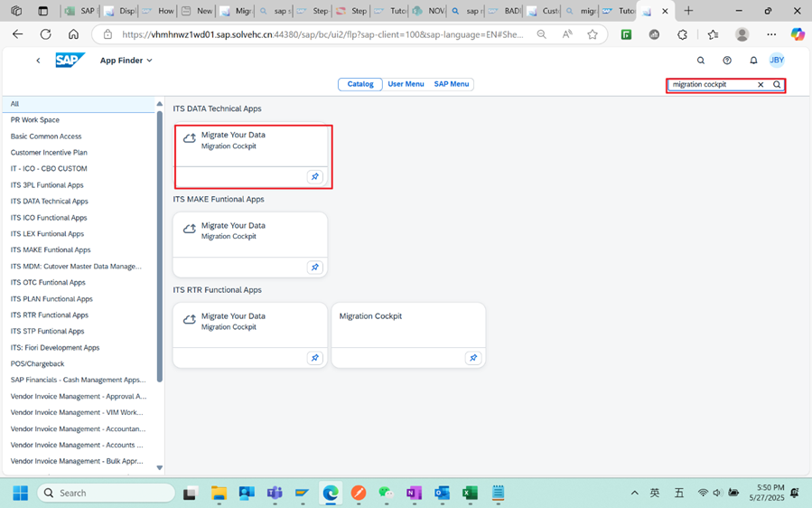
Task: Click the Windows taskbar Search box
Action: coord(107,493)
